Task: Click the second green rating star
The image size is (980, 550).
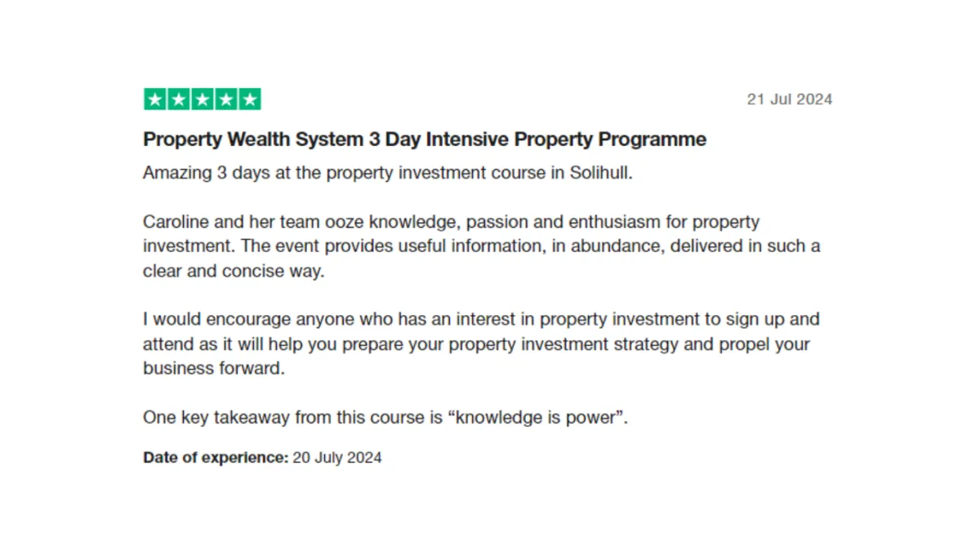Action: click(179, 100)
